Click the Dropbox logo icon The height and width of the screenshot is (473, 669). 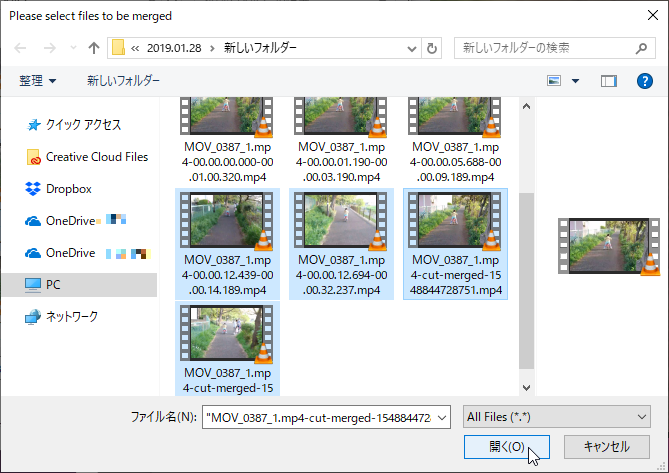point(33,189)
